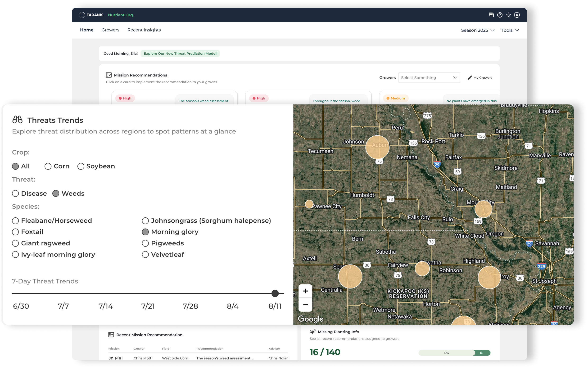Select the Corn crop option

click(48, 166)
